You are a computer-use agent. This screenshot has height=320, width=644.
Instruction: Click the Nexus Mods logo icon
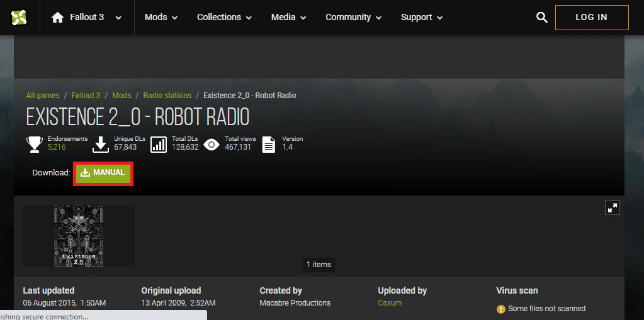pos(19,17)
